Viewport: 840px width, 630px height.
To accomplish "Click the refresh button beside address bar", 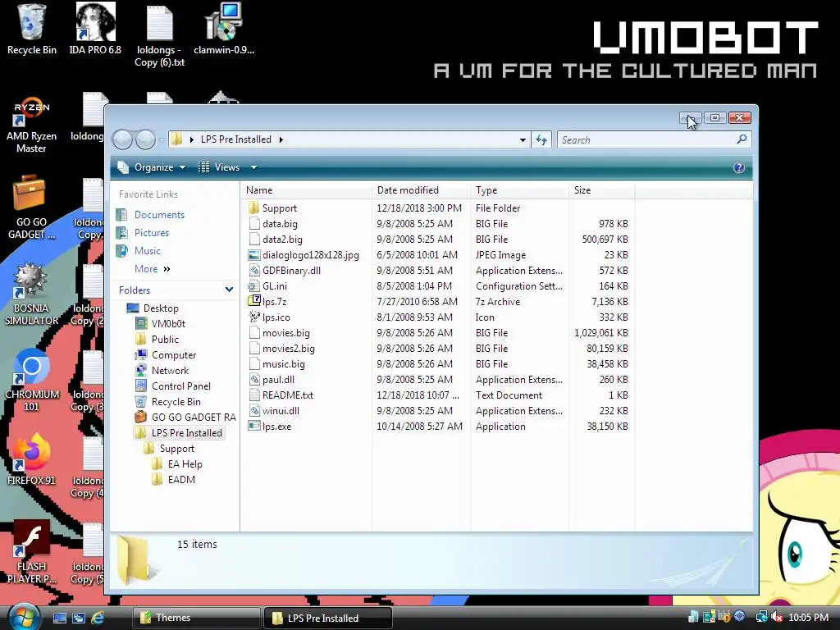I will [541, 139].
